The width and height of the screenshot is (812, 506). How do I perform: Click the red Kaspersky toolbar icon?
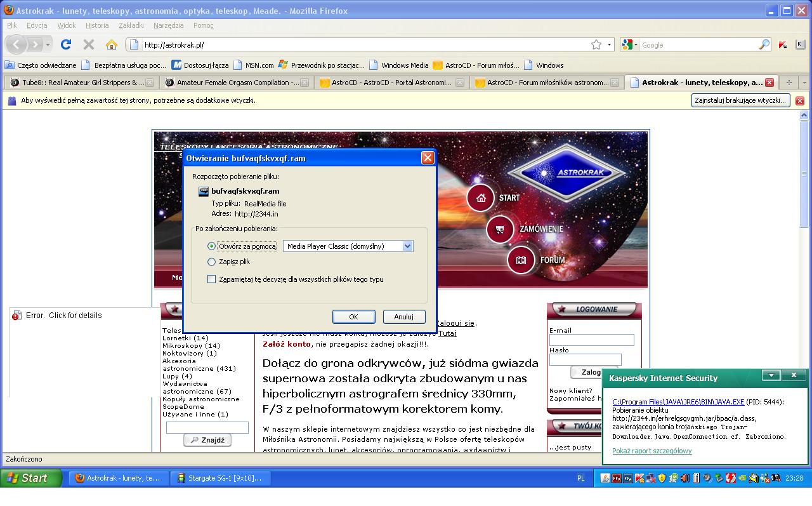point(782,44)
